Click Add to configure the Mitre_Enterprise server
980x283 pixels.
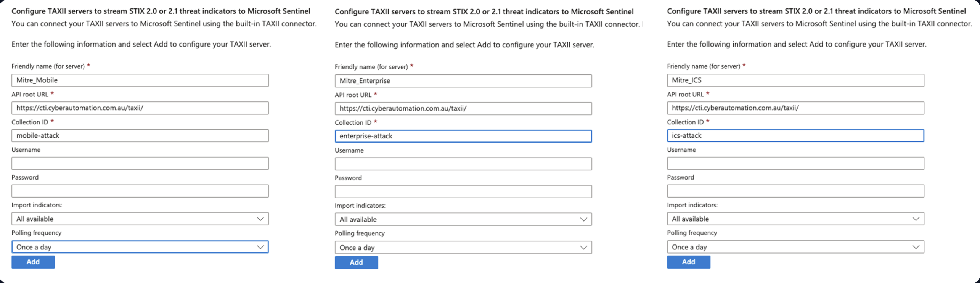[356, 262]
